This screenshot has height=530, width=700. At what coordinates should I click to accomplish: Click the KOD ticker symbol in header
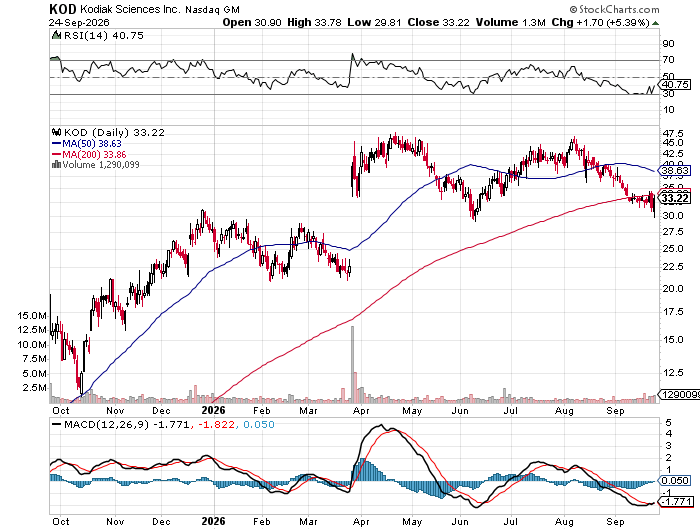tap(63, 9)
